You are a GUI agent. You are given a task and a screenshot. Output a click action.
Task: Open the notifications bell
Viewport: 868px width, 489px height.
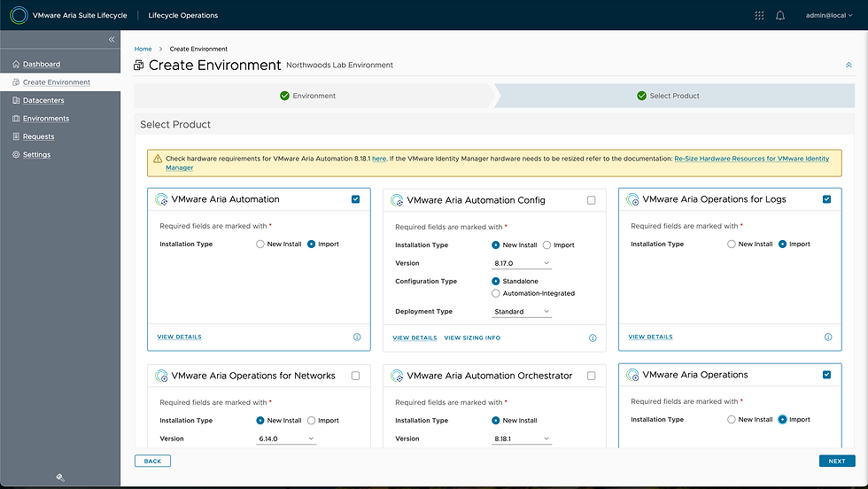780,16
